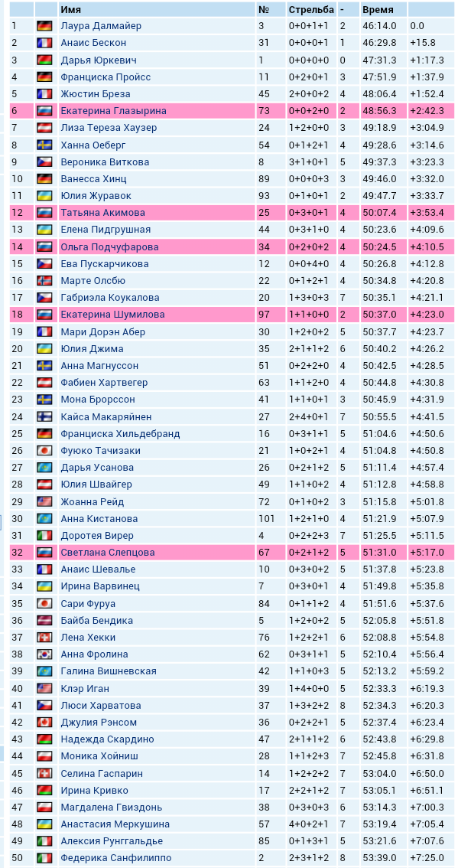Click the German flag beside Ванесса Хинц

[x=44, y=179]
